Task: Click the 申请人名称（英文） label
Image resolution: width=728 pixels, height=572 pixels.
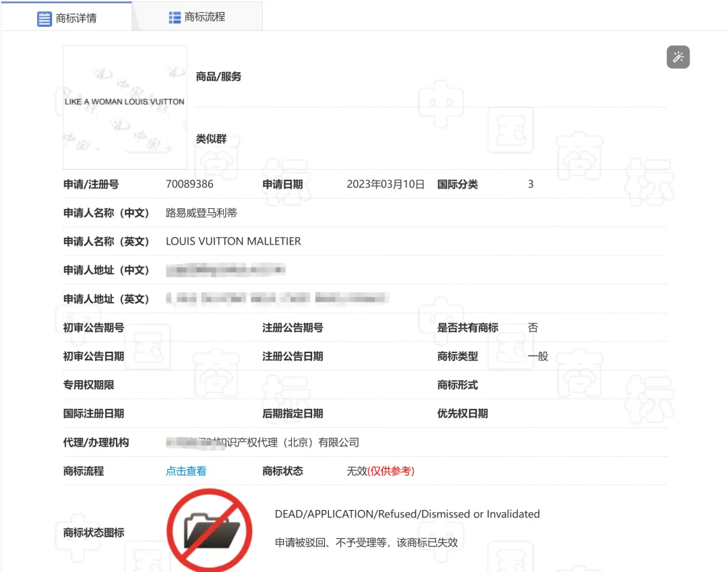Action: [106, 241]
